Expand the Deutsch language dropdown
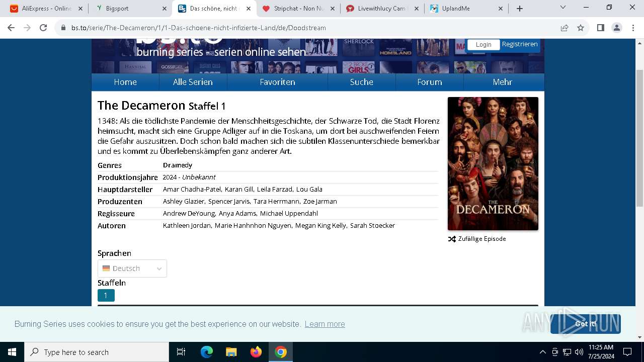Screen dimensions: 644x362 pyautogui.click(x=132, y=268)
